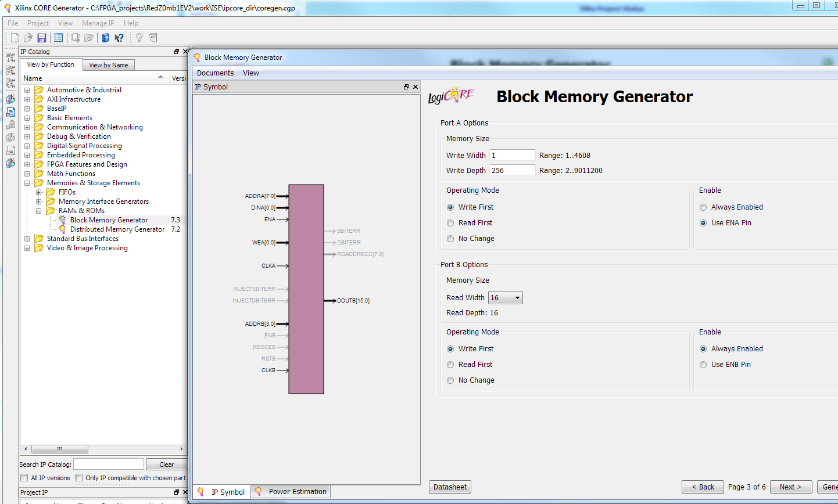Click the blue list options toolbar icon
Viewport: 838px width, 504px height.
click(58, 38)
